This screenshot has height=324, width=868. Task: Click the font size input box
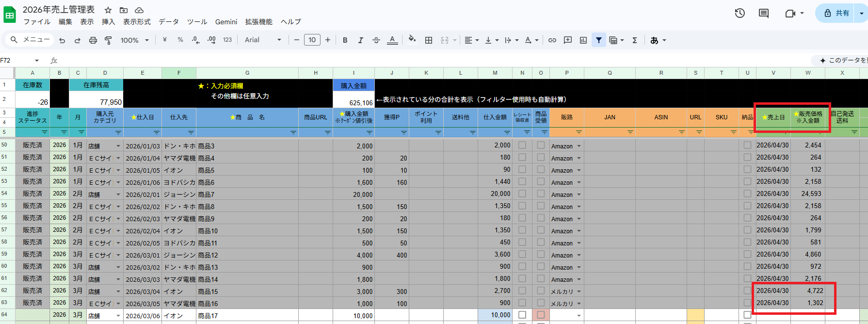(312, 40)
